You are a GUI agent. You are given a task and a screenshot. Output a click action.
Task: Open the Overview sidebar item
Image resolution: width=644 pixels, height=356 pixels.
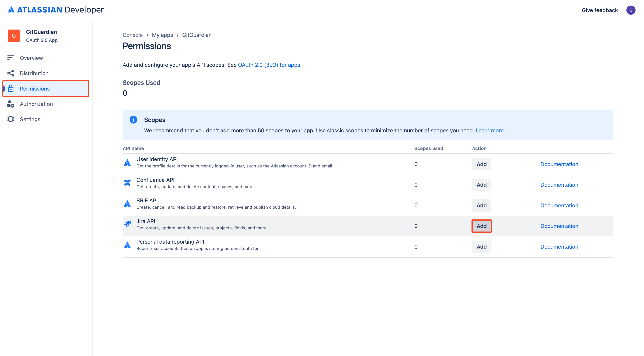click(46, 58)
